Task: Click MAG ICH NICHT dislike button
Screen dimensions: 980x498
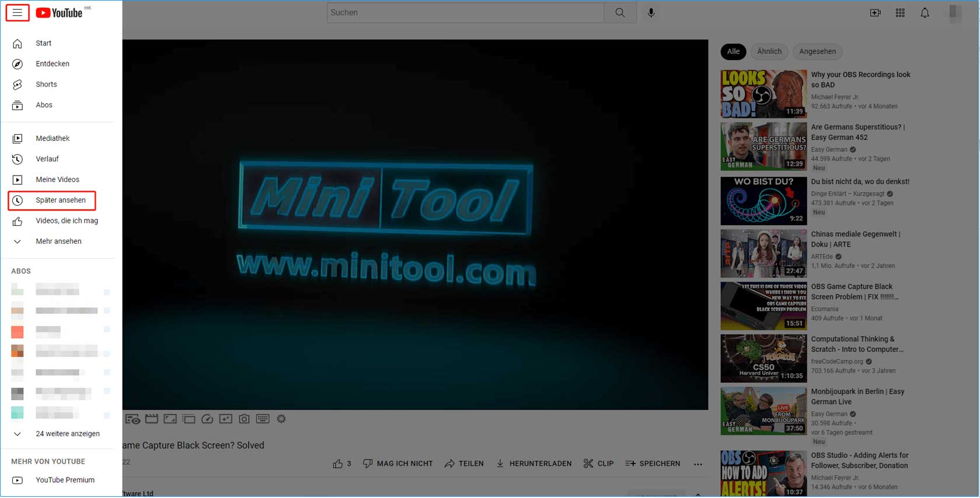Action: [x=398, y=464]
